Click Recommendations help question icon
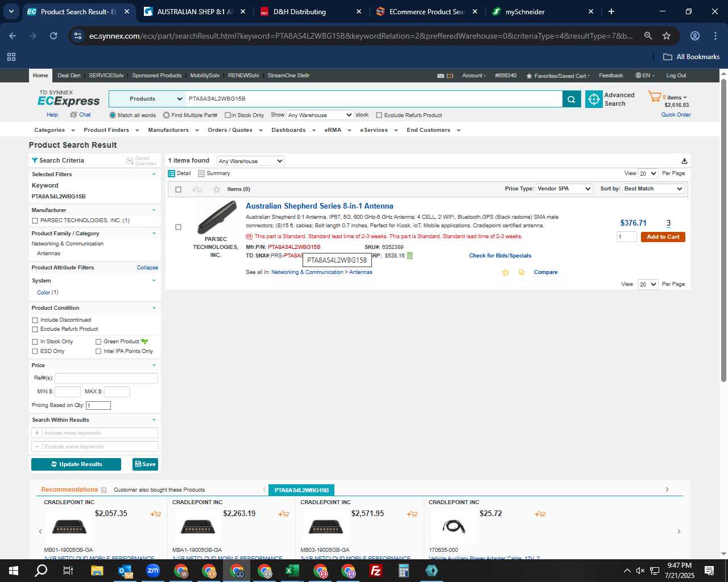This screenshot has width=728, height=582. pos(104,490)
